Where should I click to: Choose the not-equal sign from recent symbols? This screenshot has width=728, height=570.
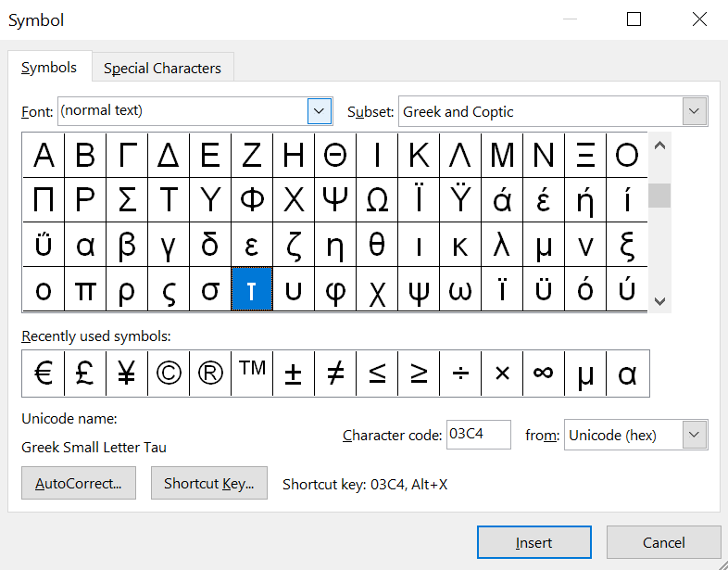point(335,374)
